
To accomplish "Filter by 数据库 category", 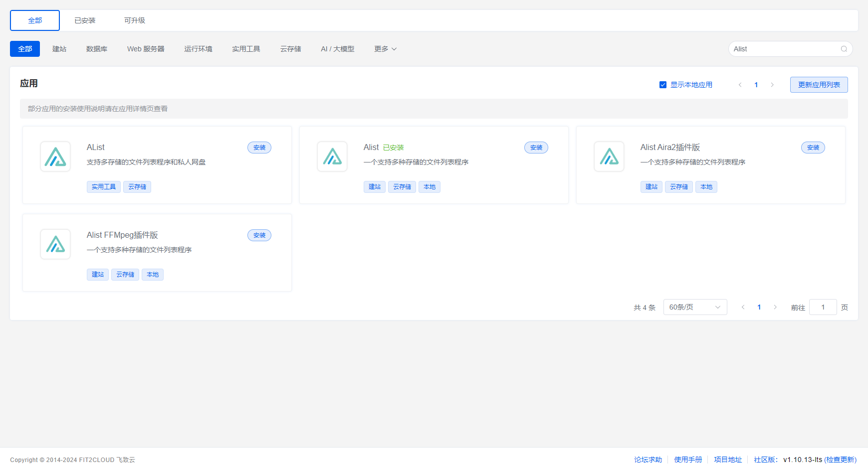I will 97,49.
